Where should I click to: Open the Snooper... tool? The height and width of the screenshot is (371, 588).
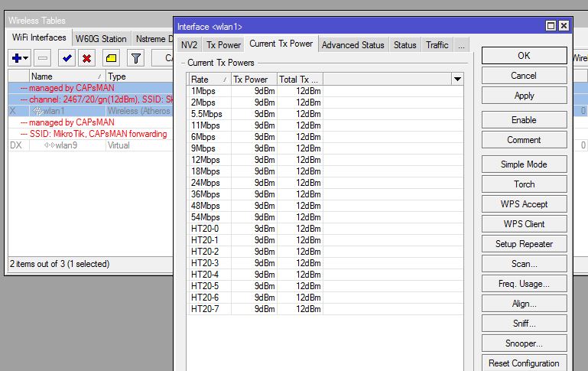pos(524,343)
